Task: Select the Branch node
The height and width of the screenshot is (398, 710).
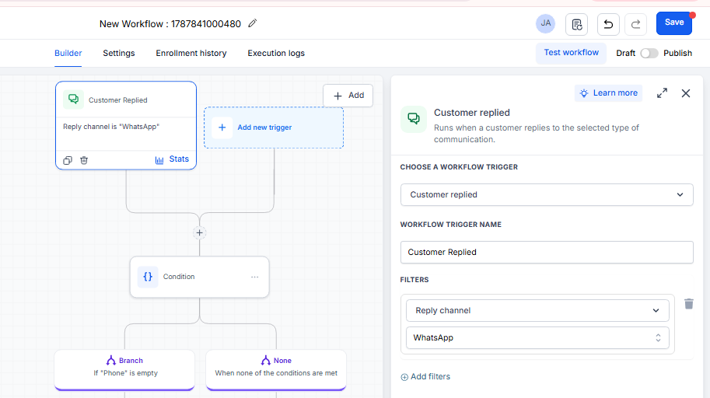Action: pyautogui.click(x=125, y=369)
